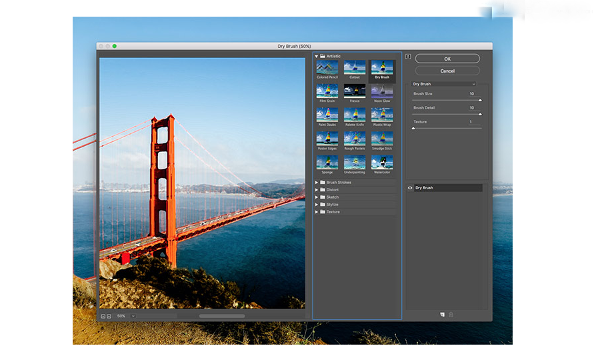Apply the Palette Knife filter
The height and width of the screenshot is (364, 600).
click(x=355, y=115)
